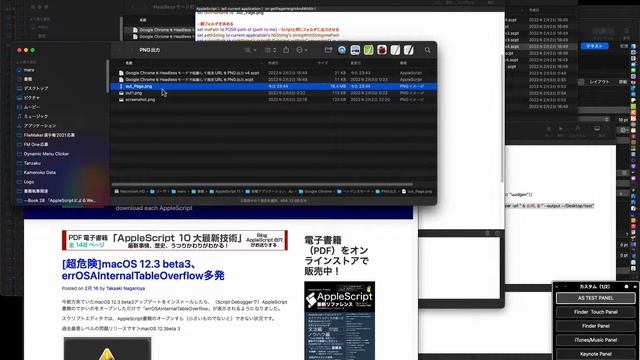This screenshot has width=640, height=360.
Task: Click the blue round Q icon in Finder toolbar
Action: coord(342,50)
